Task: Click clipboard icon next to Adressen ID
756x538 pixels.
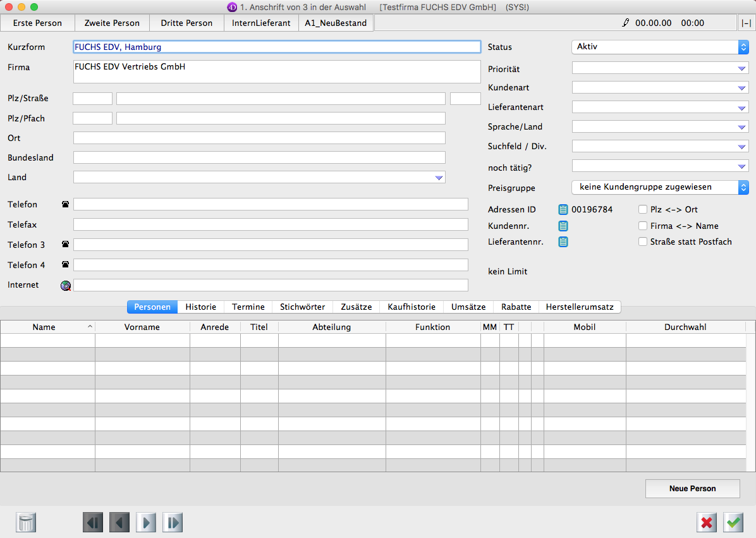Action: coord(563,209)
